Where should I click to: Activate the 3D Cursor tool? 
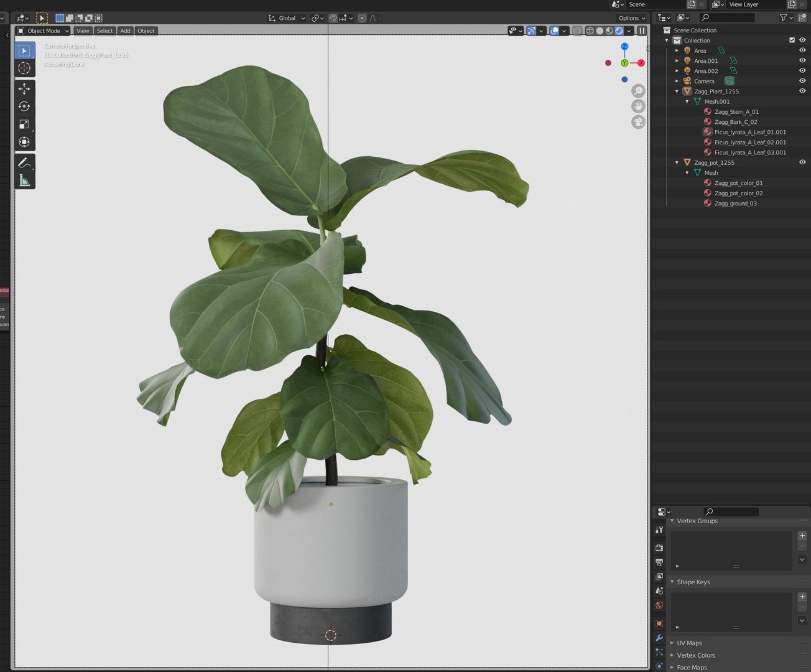[24, 68]
